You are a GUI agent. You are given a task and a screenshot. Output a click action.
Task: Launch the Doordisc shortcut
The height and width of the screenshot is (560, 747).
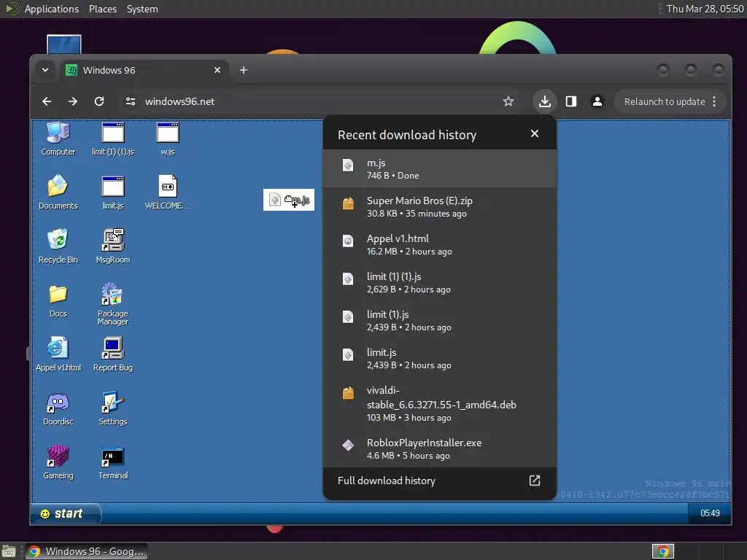(x=58, y=408)
